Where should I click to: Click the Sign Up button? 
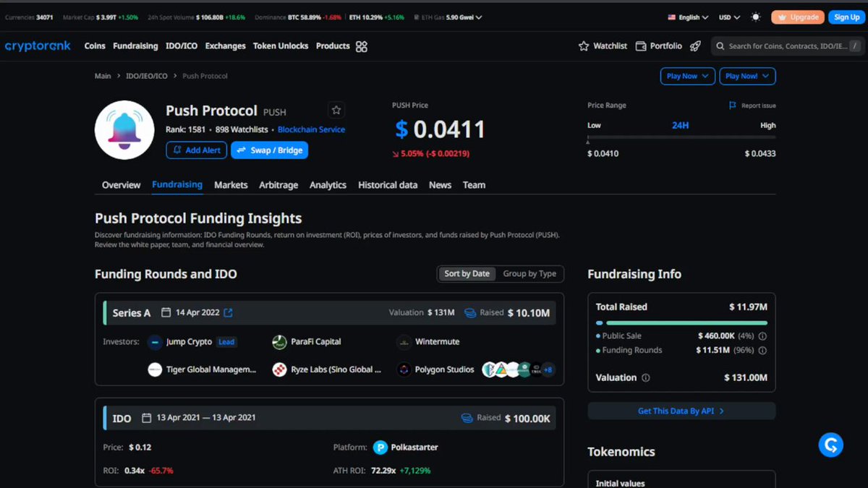tap(846, 17)
